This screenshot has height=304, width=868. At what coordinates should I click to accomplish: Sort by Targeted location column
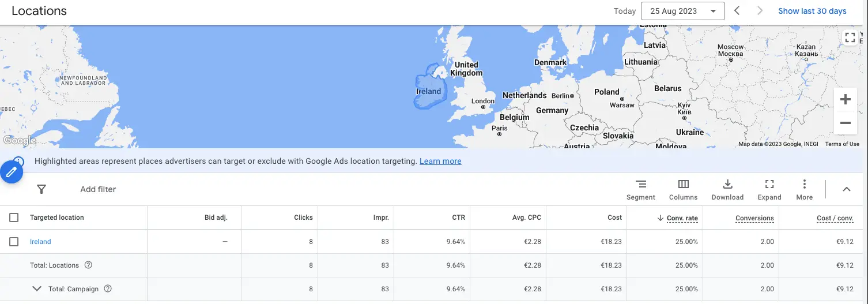(x=57, y=217)
